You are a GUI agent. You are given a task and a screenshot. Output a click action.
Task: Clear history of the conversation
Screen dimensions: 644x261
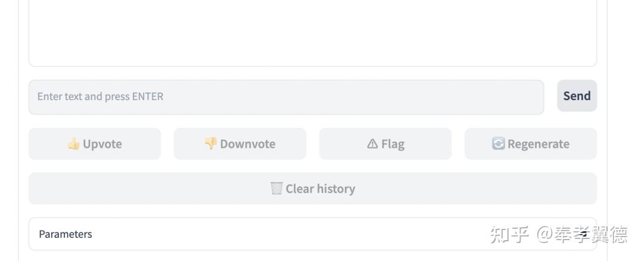(x=312, y=189)
